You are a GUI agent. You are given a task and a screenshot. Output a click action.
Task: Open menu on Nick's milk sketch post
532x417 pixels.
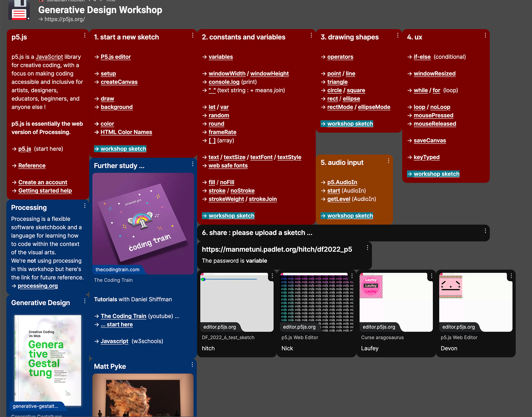click(x=352, y=276)
